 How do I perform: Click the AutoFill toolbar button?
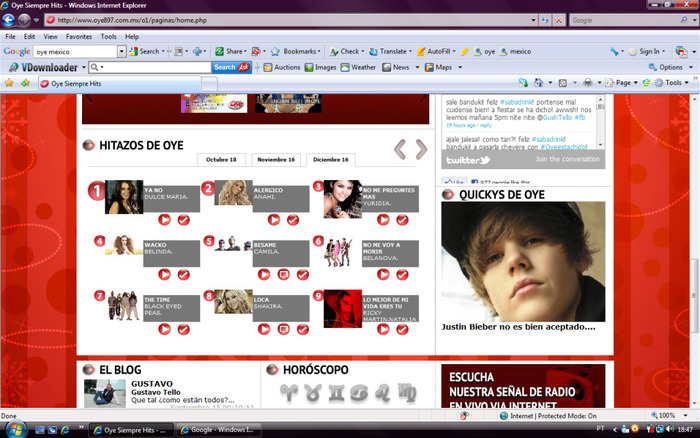(x=434, y=51)
